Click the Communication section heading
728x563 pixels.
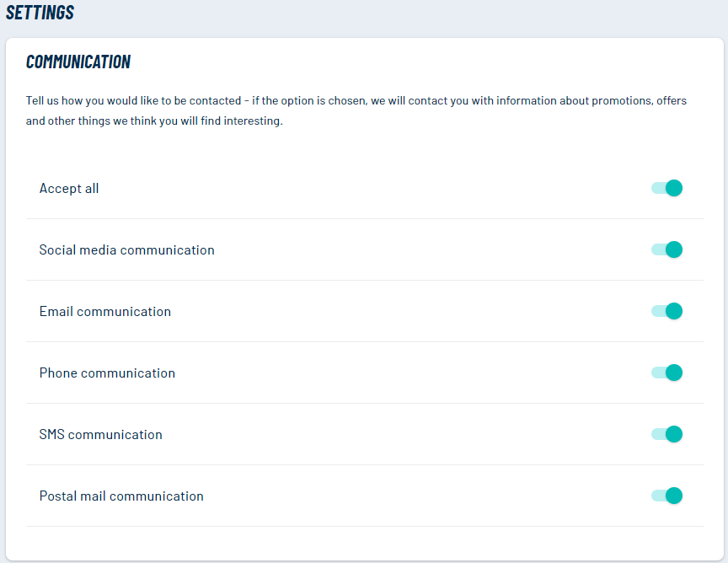pyautogui.click(x=78, y=62)
